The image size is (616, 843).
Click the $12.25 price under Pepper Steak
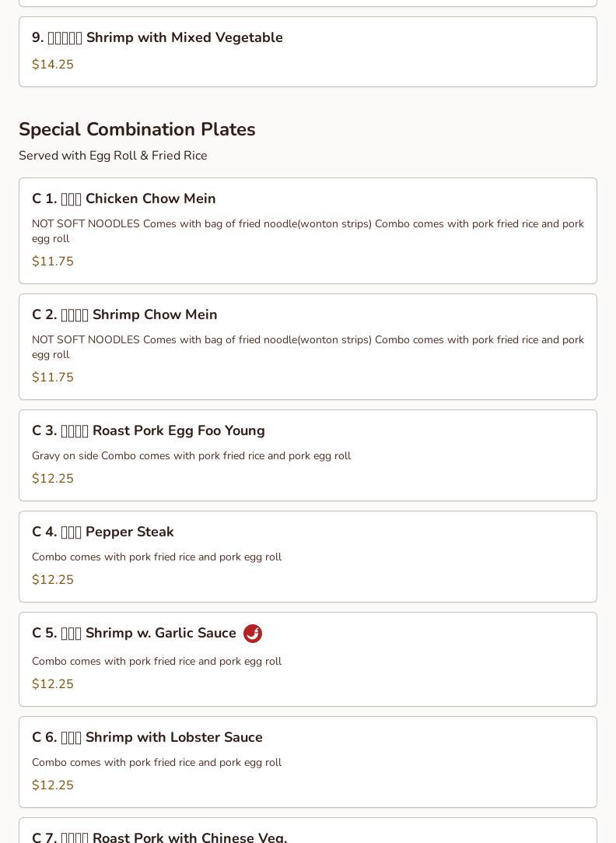(x=53, y=580)
